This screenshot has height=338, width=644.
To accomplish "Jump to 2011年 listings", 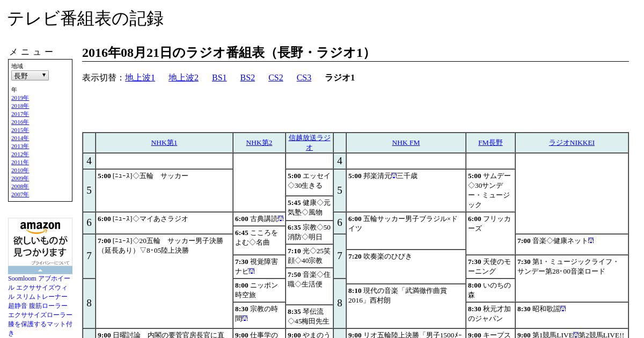I will point(20,162).
